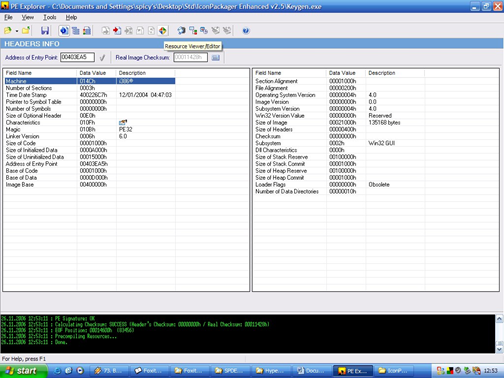Click the first greyed plug-in icon before Help

point(216,31)
